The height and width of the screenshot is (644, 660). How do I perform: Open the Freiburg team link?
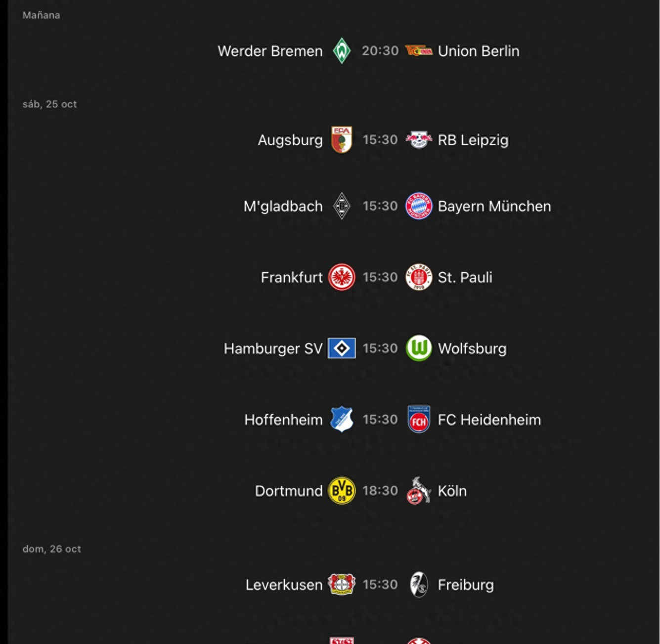coord(466,585)
